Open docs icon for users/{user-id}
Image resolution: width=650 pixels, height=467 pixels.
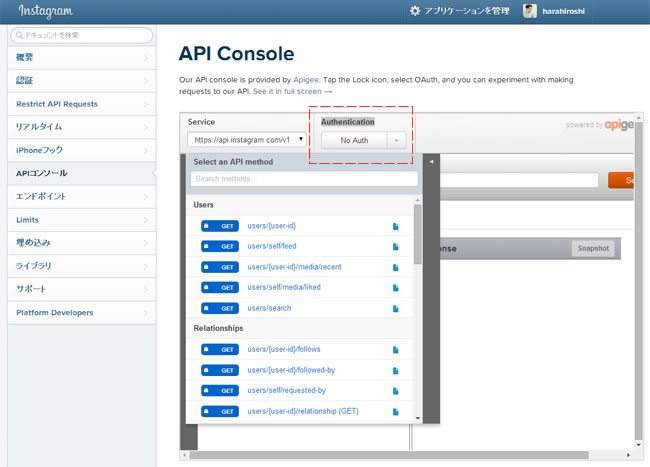(x=395, y=226)
